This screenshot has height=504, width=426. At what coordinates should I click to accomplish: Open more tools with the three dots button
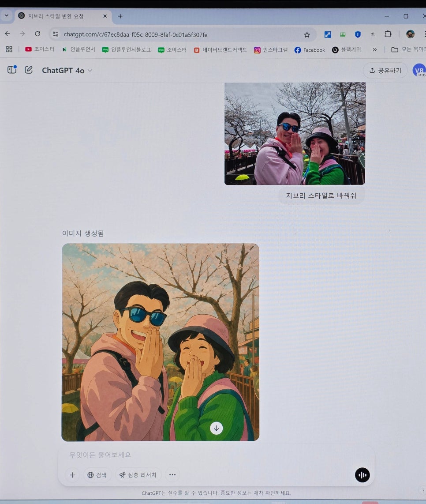pyautogui.click(x=172, y=475)
